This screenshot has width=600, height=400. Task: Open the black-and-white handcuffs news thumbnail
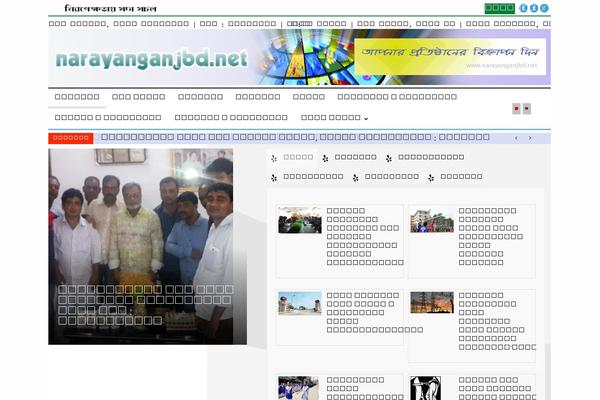pos(426,388)
